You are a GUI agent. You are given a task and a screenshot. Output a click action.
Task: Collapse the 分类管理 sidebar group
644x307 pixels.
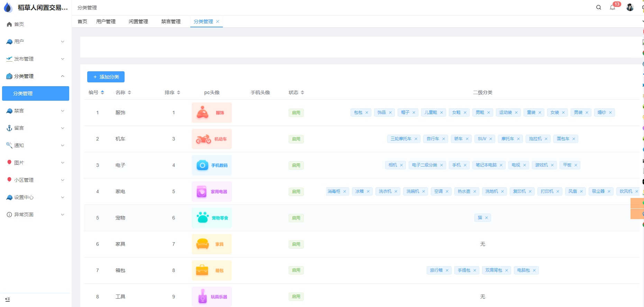[x=36, y=76]
